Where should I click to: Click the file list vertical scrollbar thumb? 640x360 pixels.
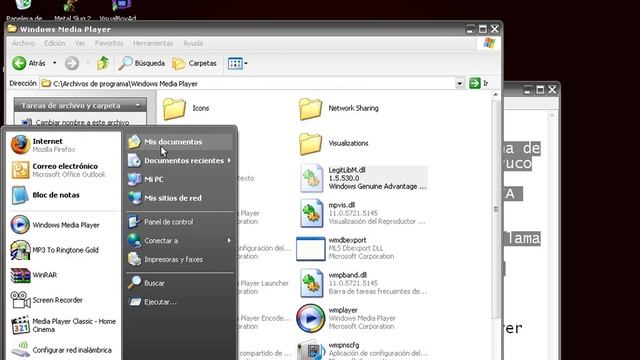pos(496,209)
